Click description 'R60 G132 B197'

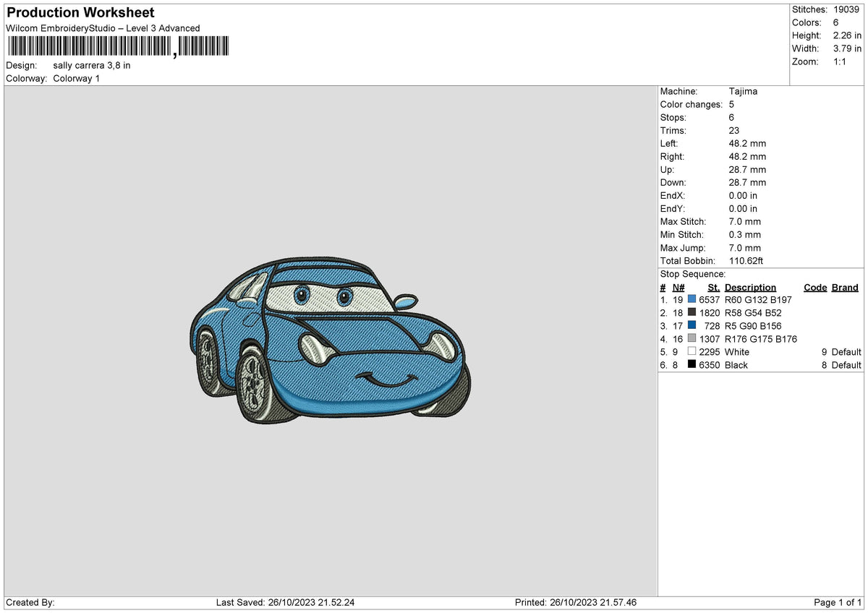[758, 300]
